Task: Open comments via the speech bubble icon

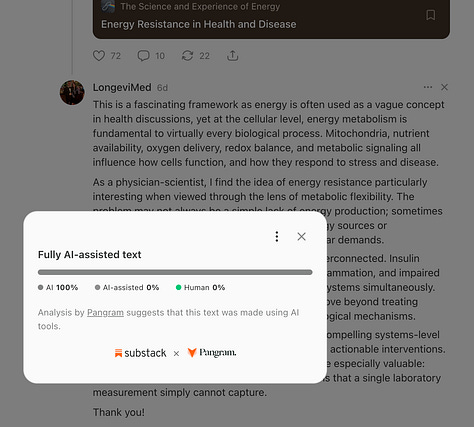Action: click(x=143, y=56)
